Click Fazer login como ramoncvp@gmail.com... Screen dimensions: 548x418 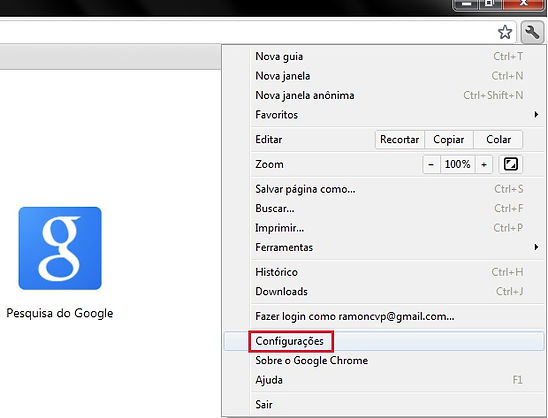coord(384,316)
